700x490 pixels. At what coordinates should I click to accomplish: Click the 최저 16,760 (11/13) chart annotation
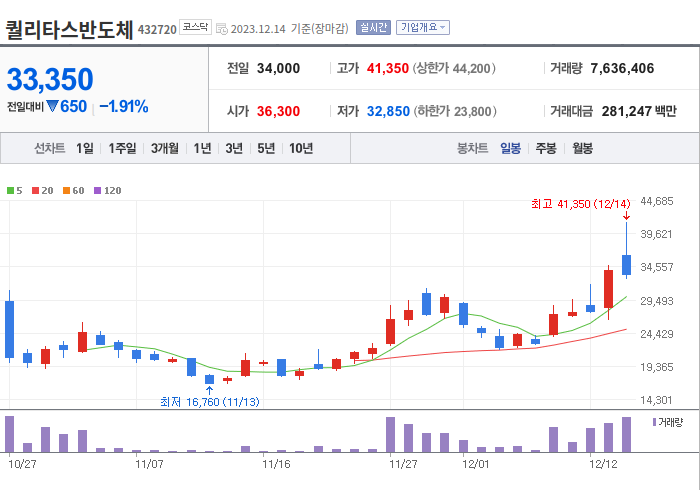point(210,402)
